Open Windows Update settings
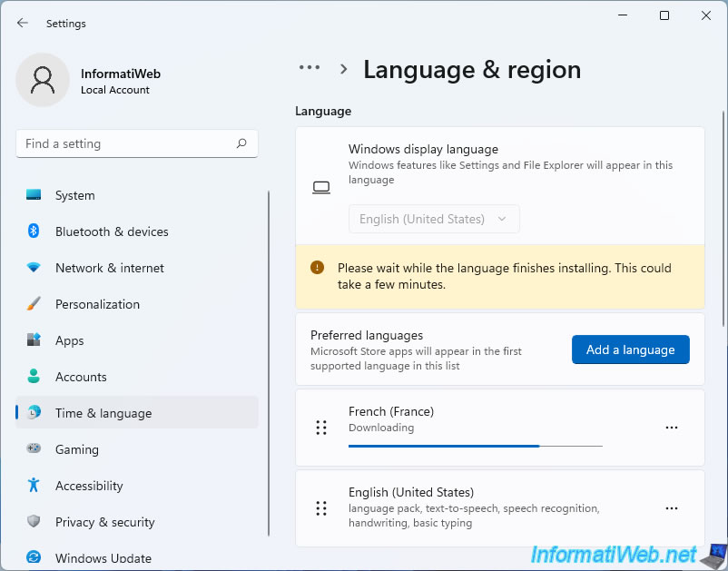The image size is (728, 571). coord(102,557)
